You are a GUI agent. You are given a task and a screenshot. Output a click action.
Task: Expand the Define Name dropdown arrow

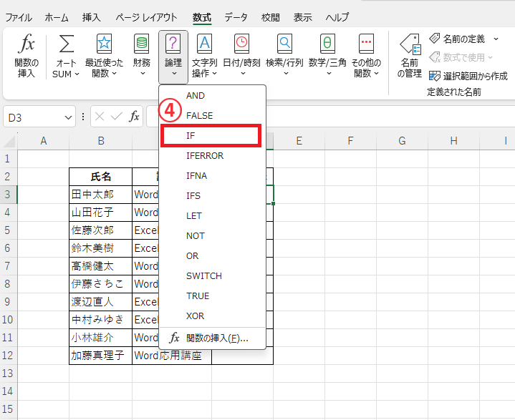click(496, 39)
